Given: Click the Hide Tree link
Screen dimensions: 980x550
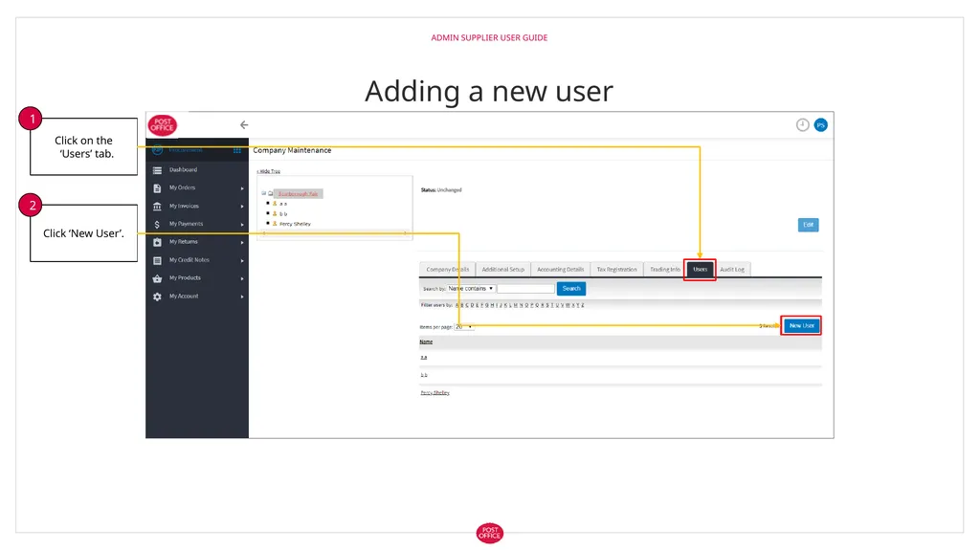Looking at the screenshot, I should point(269,171).
